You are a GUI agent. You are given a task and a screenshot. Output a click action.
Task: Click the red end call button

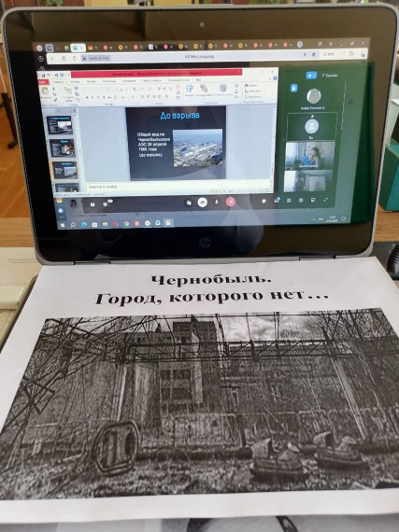231,202
